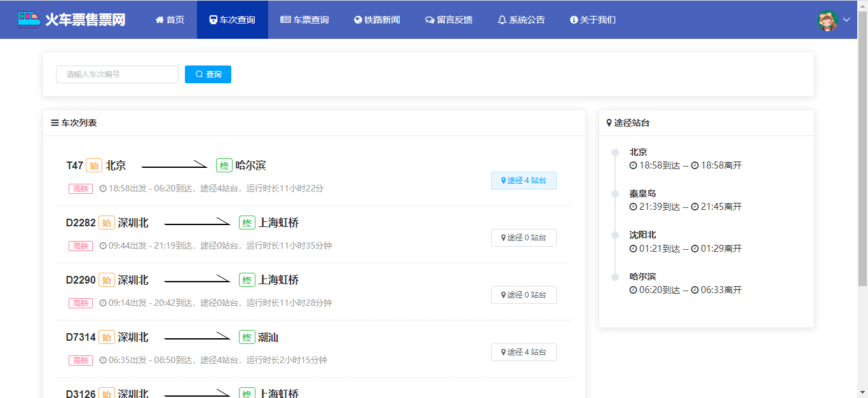Expand the user account dropdown arrow
The width and height of the screenshot is (868, 398).
(846, 20)
